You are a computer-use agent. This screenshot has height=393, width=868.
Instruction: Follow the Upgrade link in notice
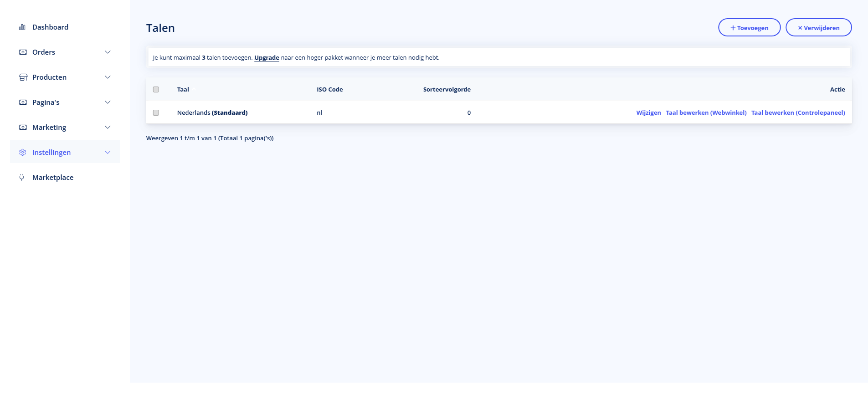(267, 58)
